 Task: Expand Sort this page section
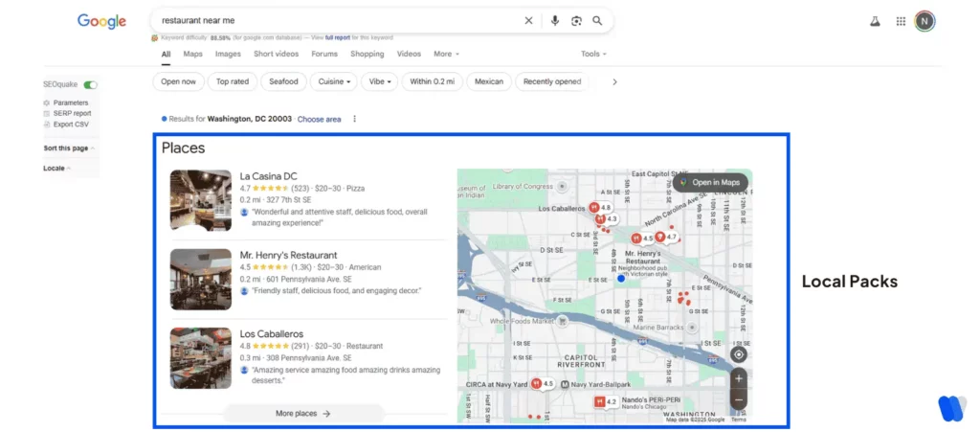click(69, 148)
